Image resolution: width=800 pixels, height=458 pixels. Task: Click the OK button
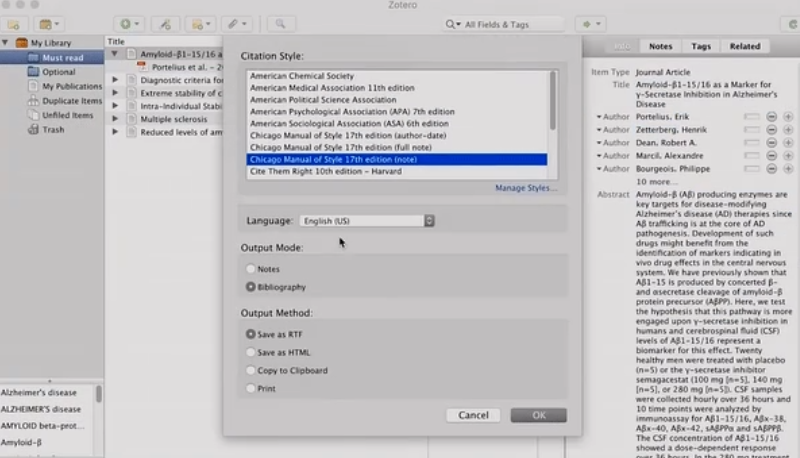[538, 415]
